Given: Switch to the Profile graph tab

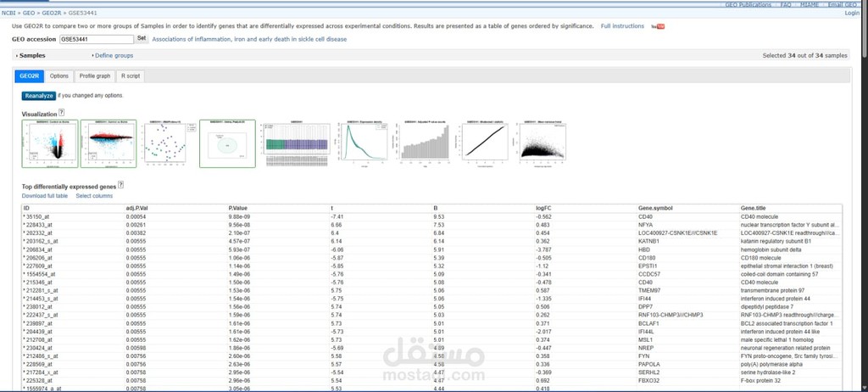Looking at the screenshot, I should click(95, 76).
